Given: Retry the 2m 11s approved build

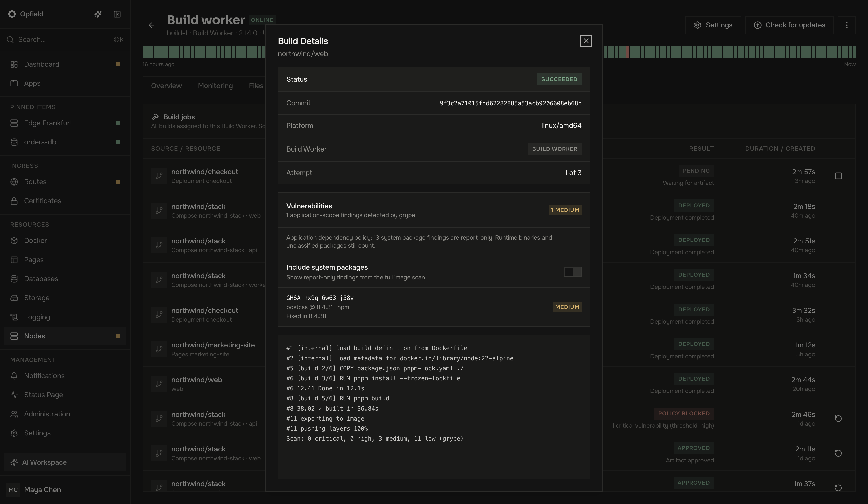Looking at the screenshot, I should coord(838,453).
